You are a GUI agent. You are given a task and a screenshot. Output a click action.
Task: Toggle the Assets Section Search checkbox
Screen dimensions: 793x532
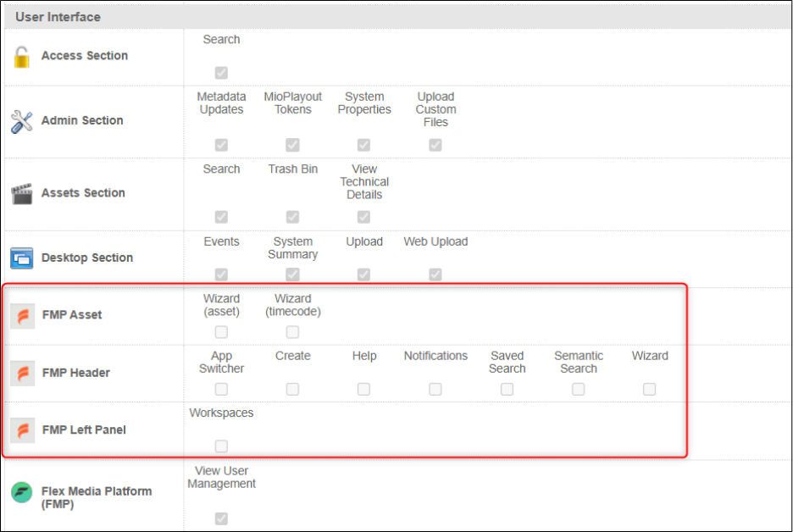click(x=221, y=217)
